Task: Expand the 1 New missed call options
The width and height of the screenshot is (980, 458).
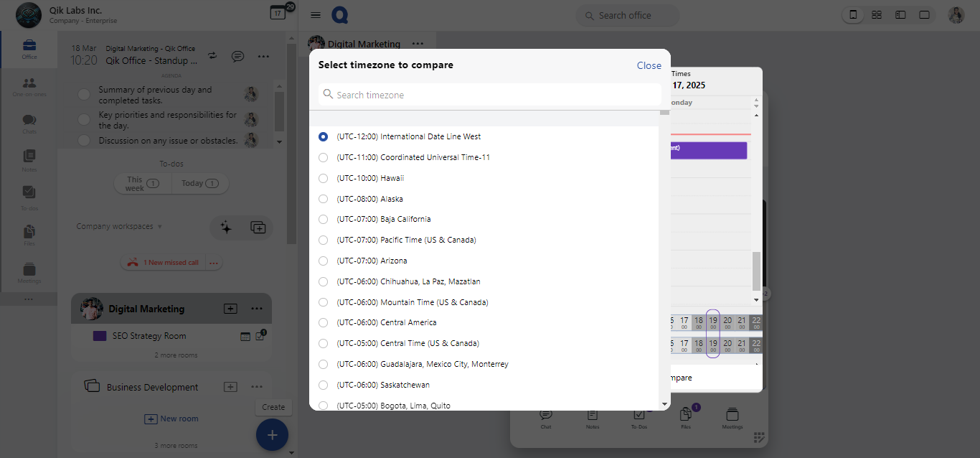Action: click(213, 263)
